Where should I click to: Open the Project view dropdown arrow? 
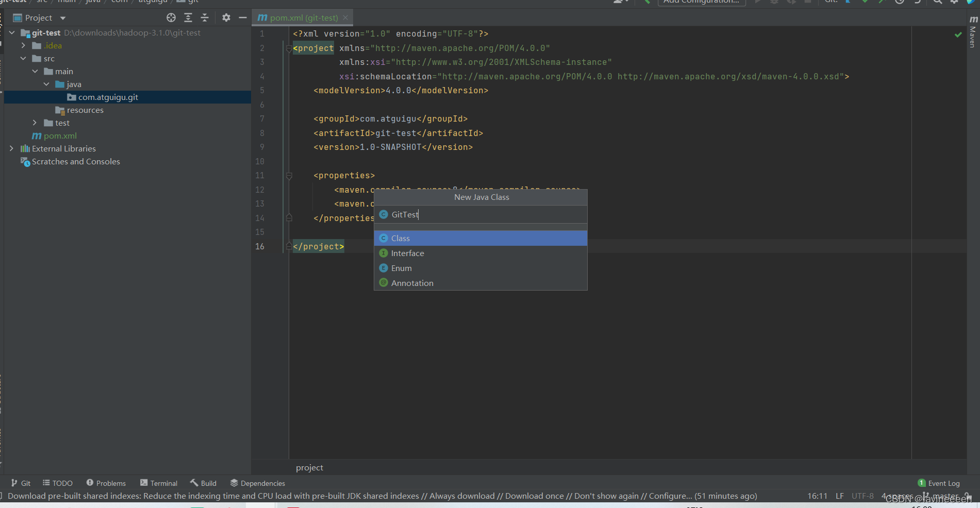pos(63,18)
